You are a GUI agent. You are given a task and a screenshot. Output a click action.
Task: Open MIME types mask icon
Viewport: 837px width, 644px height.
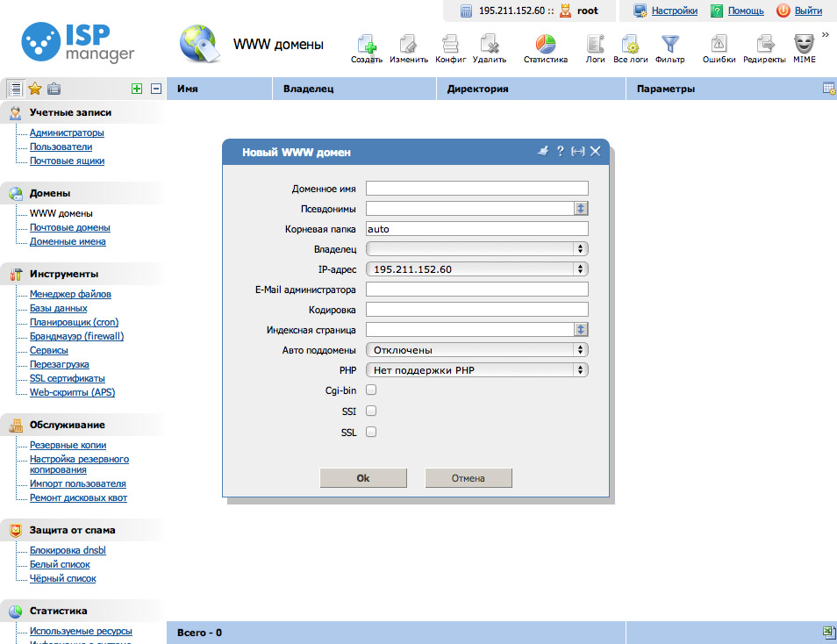(804, 46)
